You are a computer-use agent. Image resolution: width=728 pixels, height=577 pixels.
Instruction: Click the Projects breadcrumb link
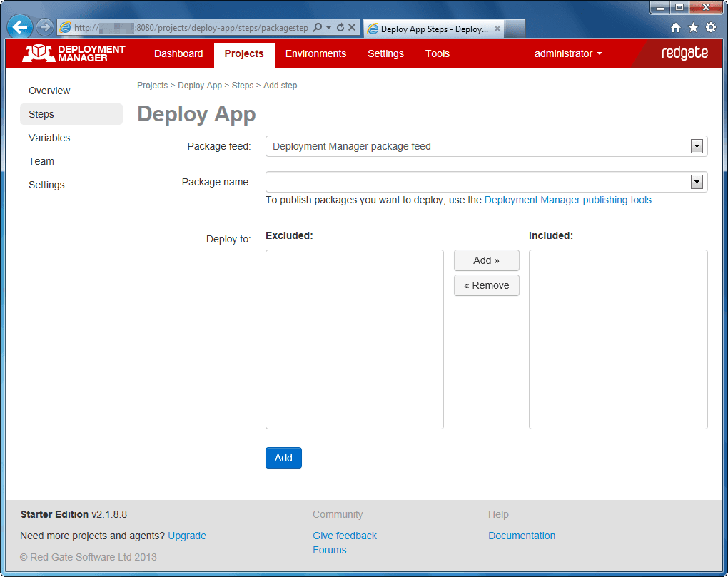[152, 86]
